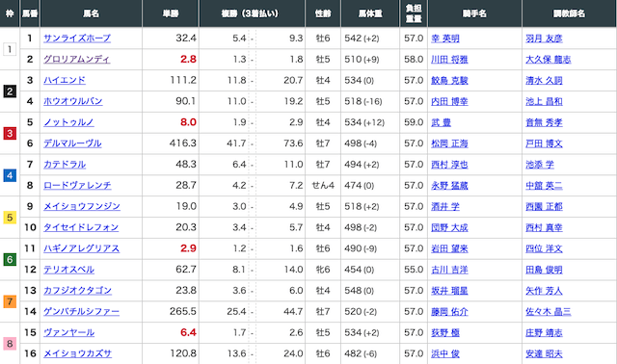Open trainer link 大久保 龍志
Image resolution: width=617 pixels, height=364 pixels.
549,60
